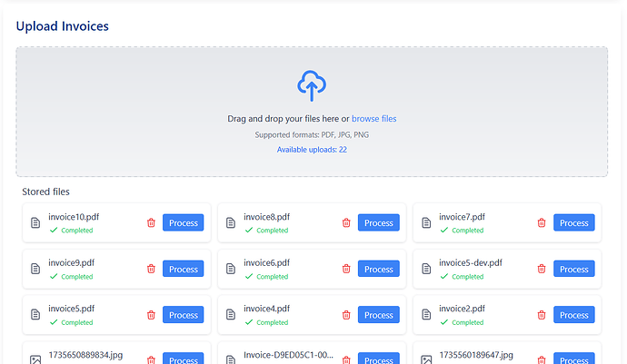Click the image icon for 1735560189647.jpg
This screenshot has width=627, height=364.
pyautogui.click(x=426, y=359)
